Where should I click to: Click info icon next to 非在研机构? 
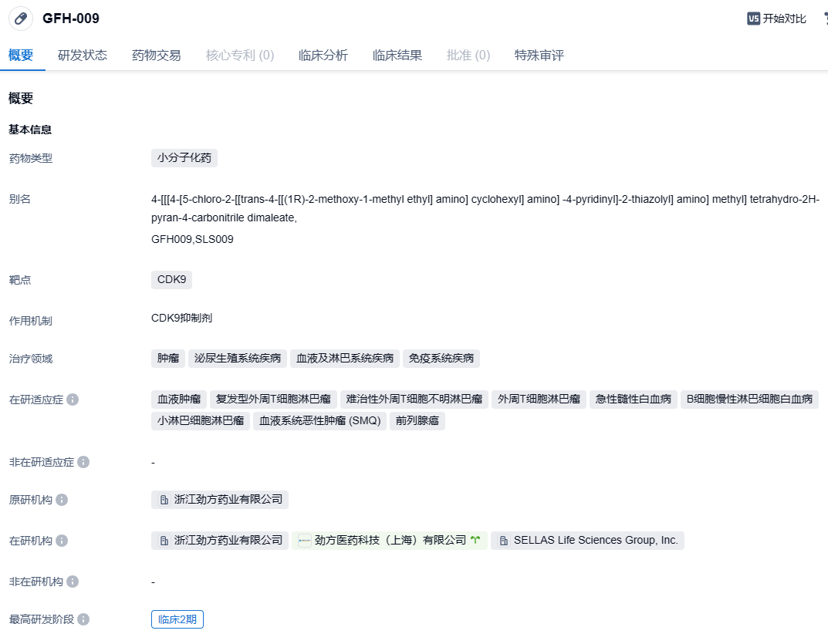point(73,582)
